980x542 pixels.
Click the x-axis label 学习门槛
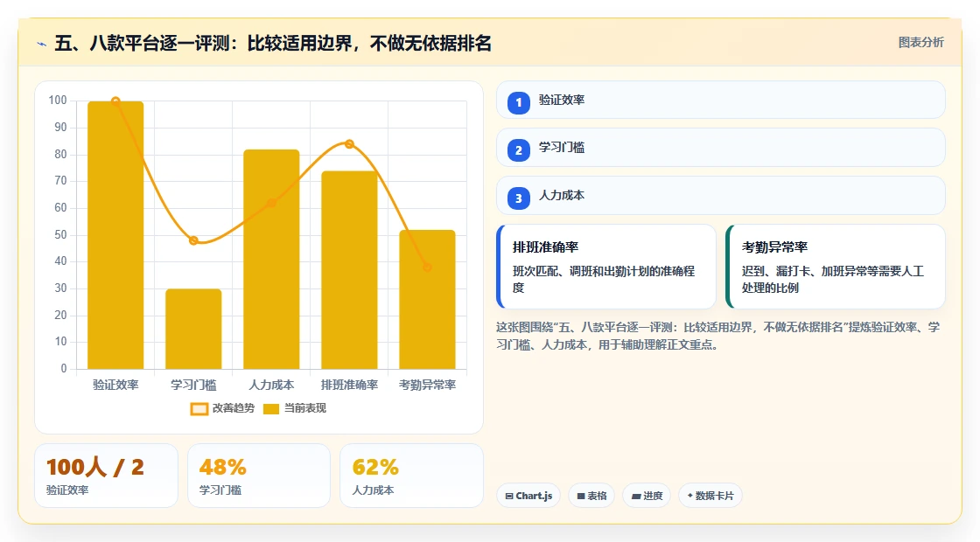tap(193, 386)
